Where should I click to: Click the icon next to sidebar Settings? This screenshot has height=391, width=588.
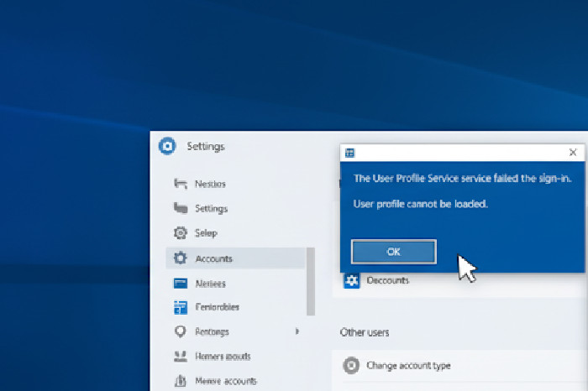click(181, 208)
